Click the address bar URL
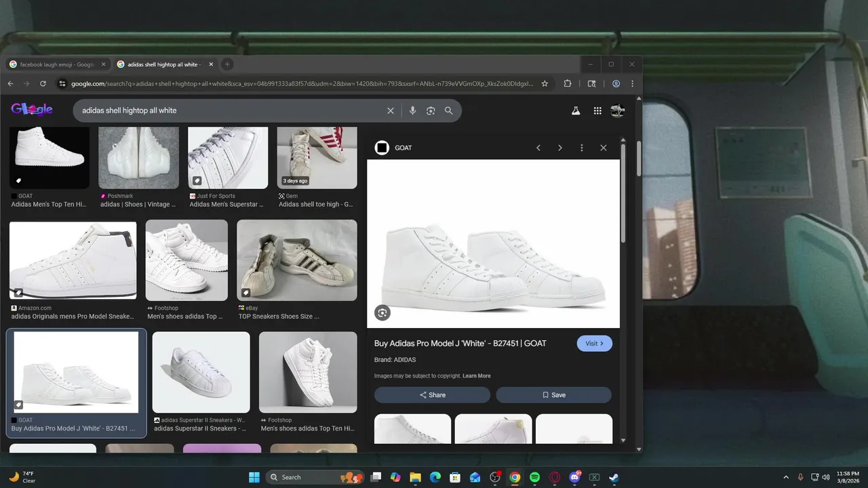The image size is (868, 488). pos(301,83)
